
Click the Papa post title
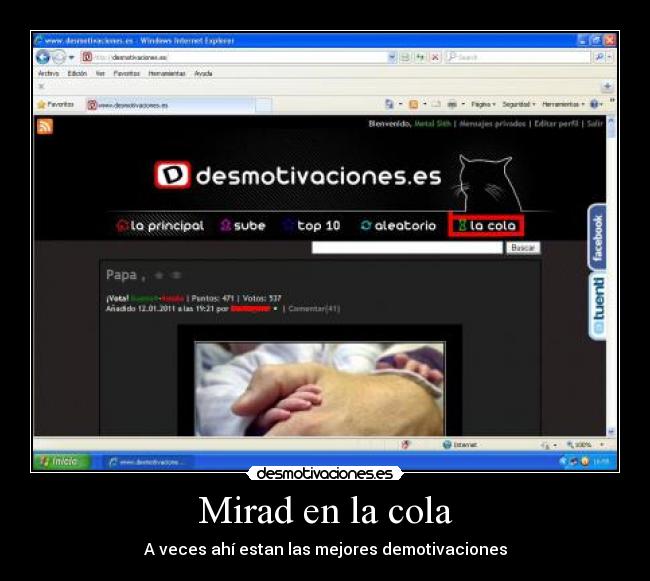(x=121, y=275)
